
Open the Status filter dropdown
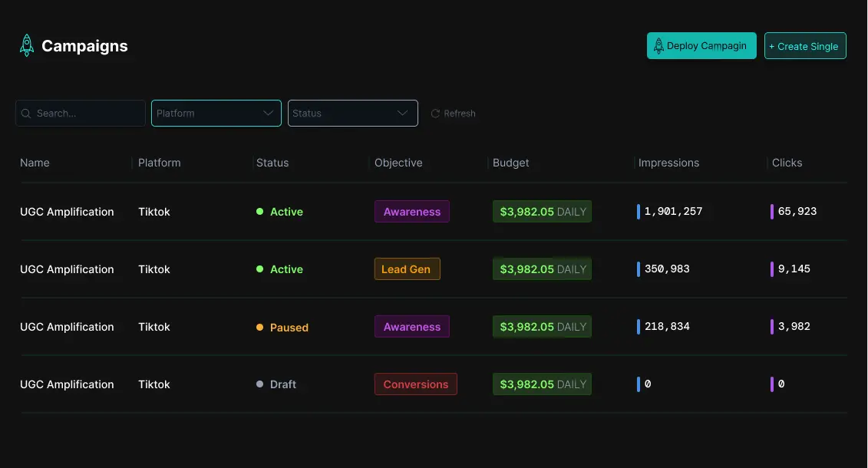[352, 113]
